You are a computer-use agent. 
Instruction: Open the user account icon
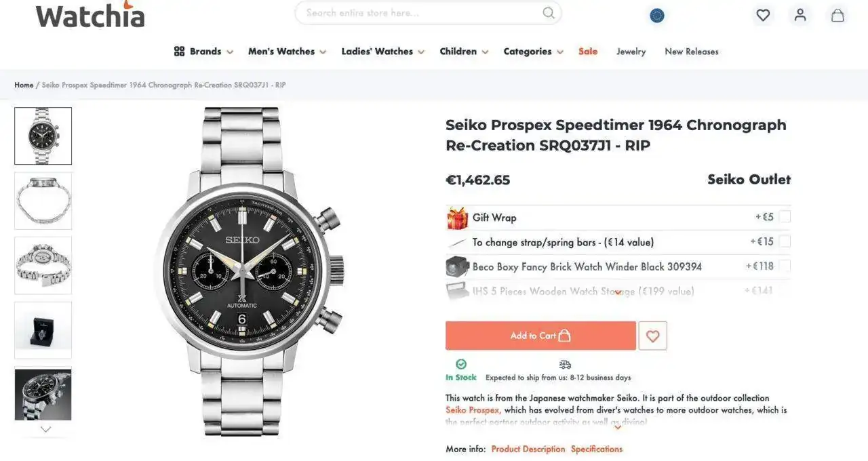point(800,15)
